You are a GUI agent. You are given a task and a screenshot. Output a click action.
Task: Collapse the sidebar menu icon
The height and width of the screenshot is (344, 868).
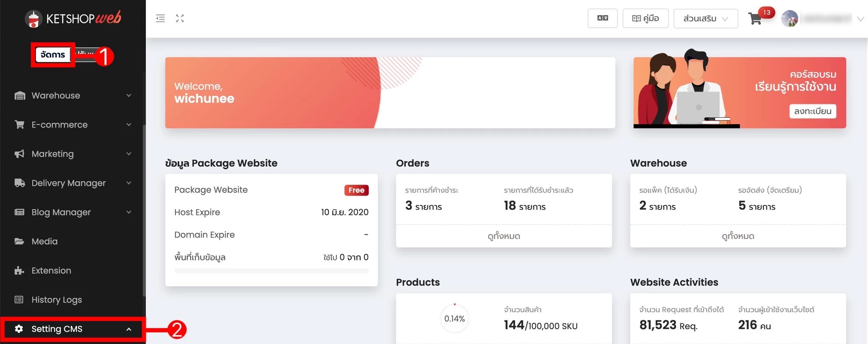click(x=160, y=18)
